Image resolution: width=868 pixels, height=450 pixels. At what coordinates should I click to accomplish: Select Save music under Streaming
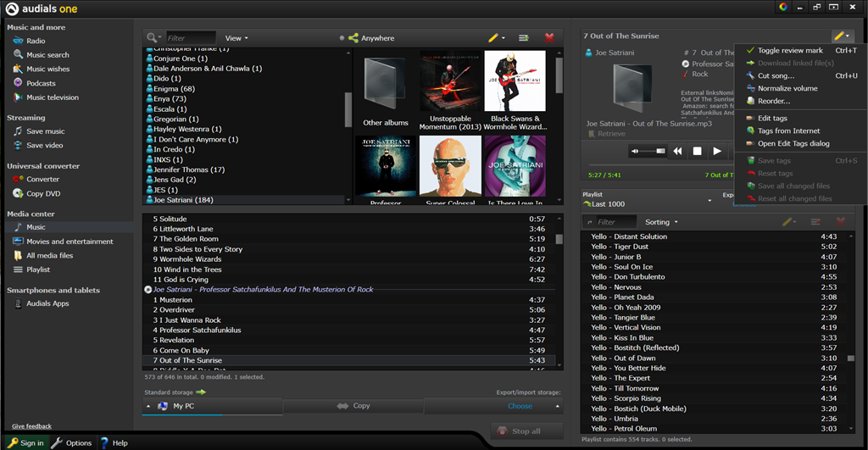click(x=46, y=131)
